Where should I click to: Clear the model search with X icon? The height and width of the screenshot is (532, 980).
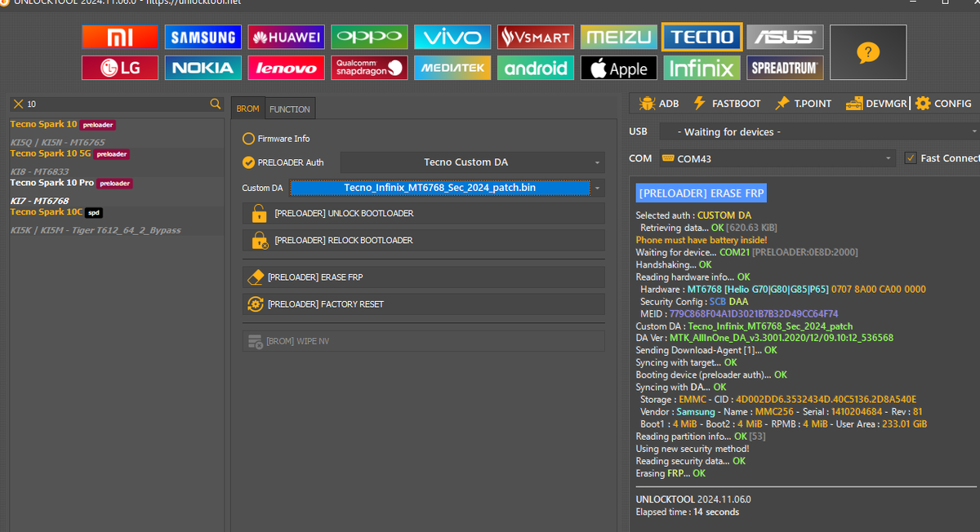point(18,104)
